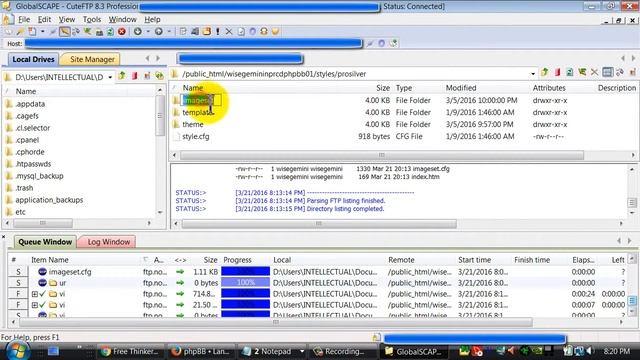
Task: Switch to the Queue Window tab
Action: coord(45,242)
